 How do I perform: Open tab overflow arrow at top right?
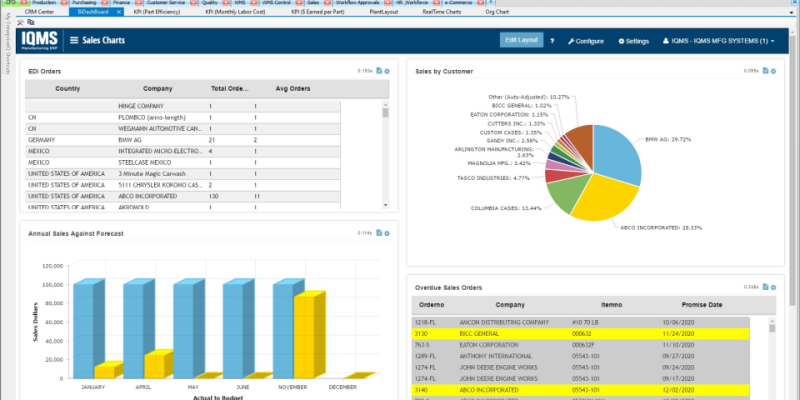pyautogui.click(x=791, y=12)
